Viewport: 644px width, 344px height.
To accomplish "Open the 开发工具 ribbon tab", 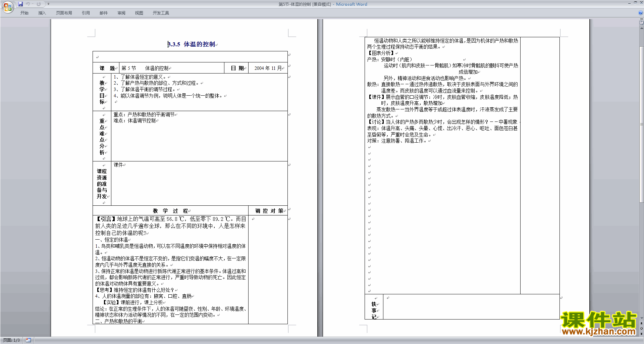I will [161, 13].
